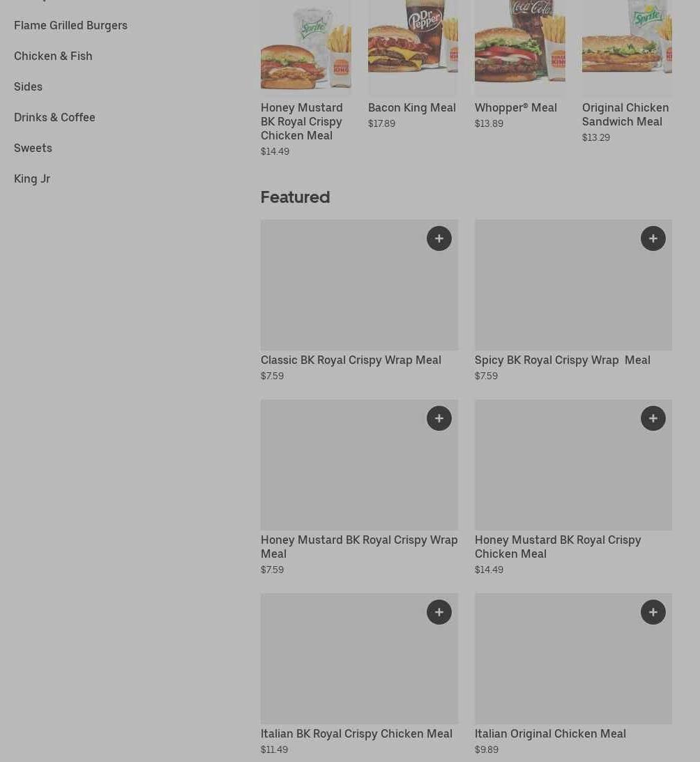
Task: Open Classic BK Royal Crispy Wrap Meal title
Action: tap(351, 360)
